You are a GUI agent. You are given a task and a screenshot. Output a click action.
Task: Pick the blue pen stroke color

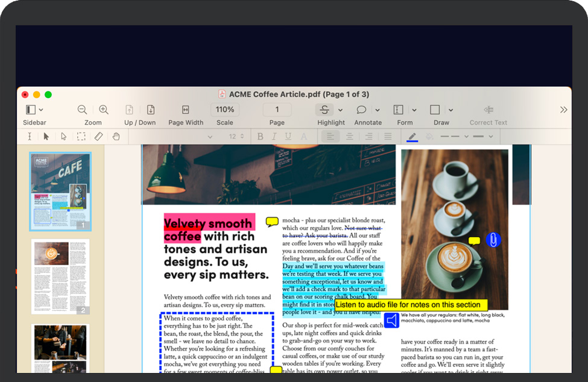(x=412, y=137)
